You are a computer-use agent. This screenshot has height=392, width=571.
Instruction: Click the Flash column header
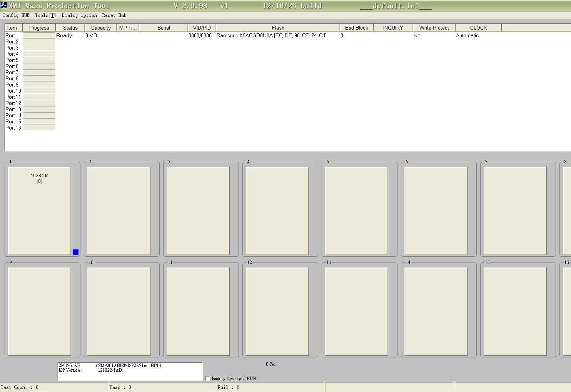278,28
